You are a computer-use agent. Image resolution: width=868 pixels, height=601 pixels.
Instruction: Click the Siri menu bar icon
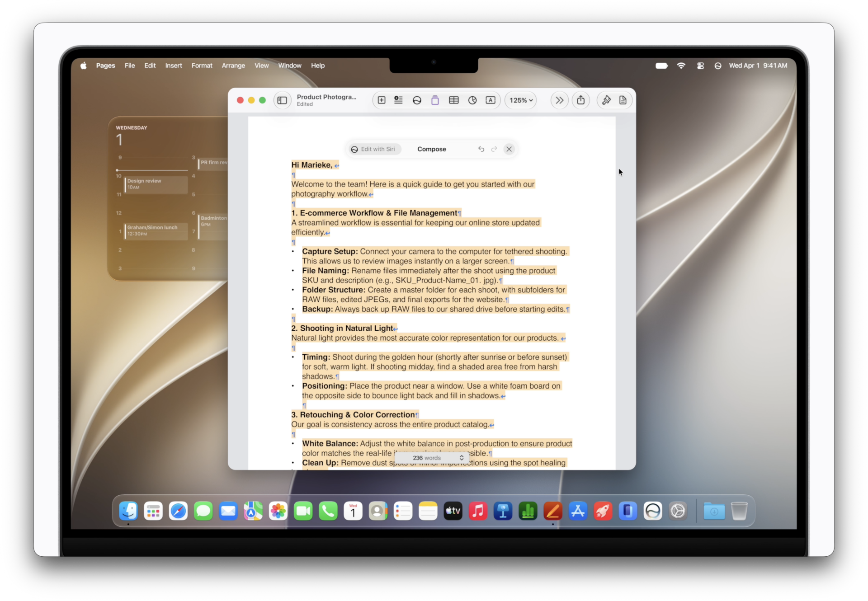(x=718, y=66)
